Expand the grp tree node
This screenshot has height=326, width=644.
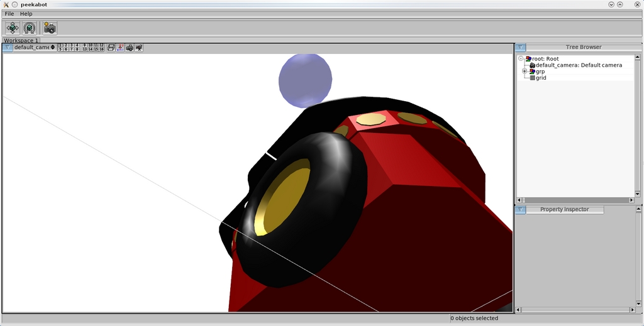[524, 71]
